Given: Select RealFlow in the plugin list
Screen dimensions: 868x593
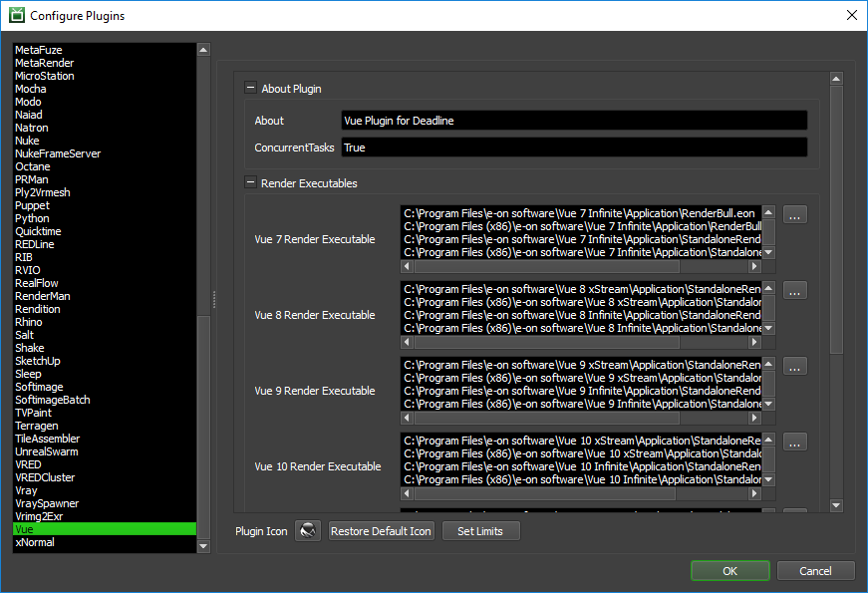Looking at the screenshot, I should click(x=105, y=283).
